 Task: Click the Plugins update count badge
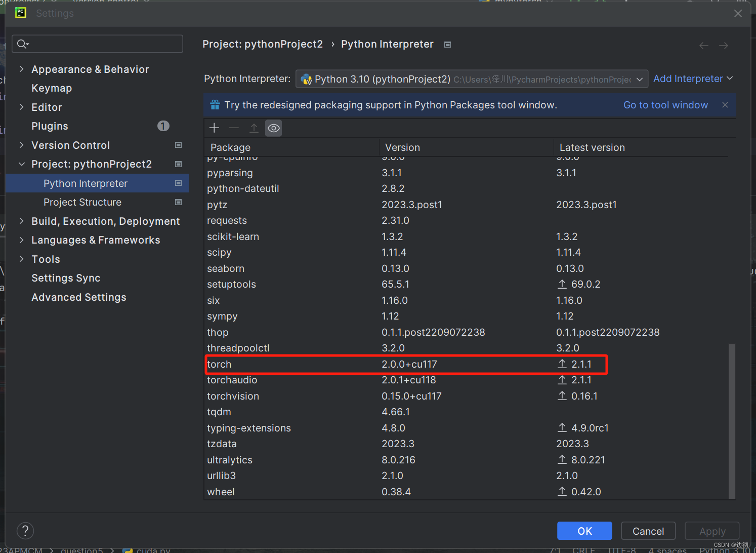pyautogui.click(x=163, y=126)
